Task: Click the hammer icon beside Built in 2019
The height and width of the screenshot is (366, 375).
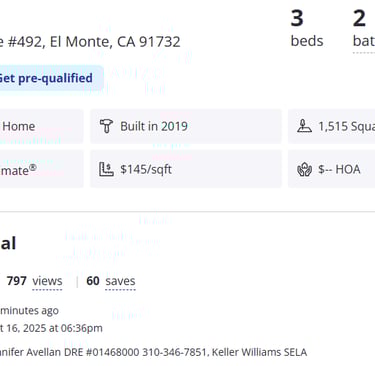Action: pyautogui.click(x=106, y=126)
